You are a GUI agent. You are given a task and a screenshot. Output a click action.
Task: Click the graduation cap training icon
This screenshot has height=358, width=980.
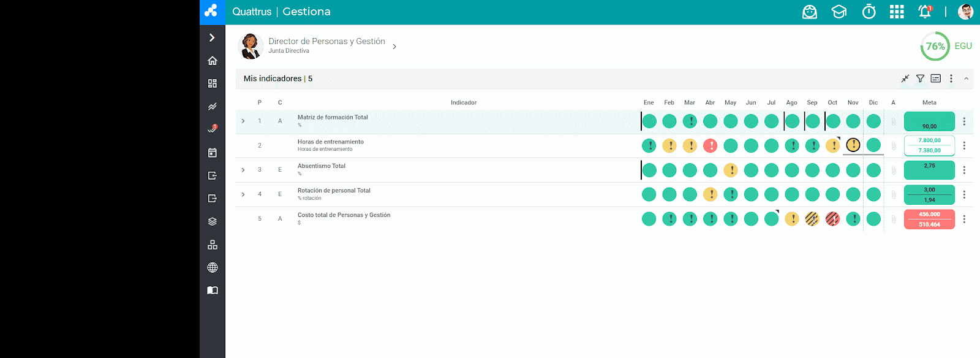pos(839,12)
